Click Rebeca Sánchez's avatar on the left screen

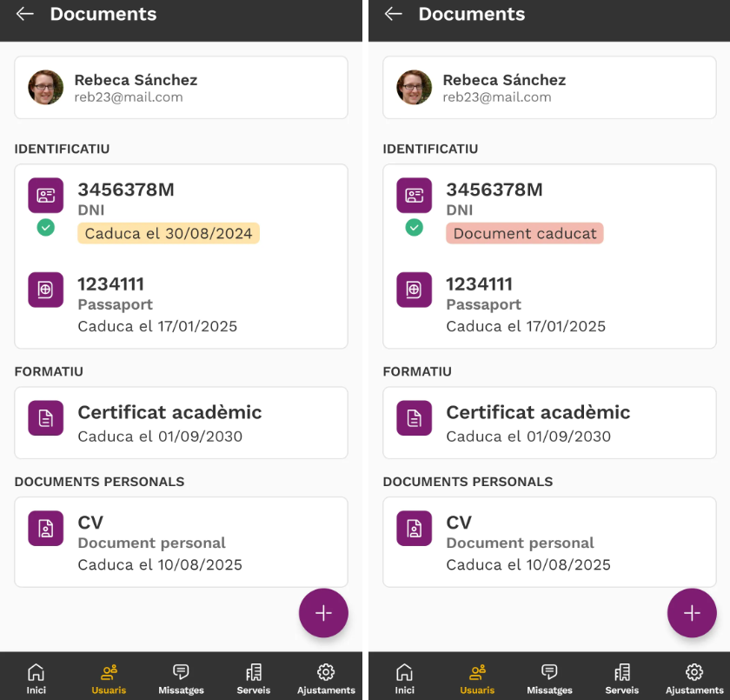[x=45, y=88]
